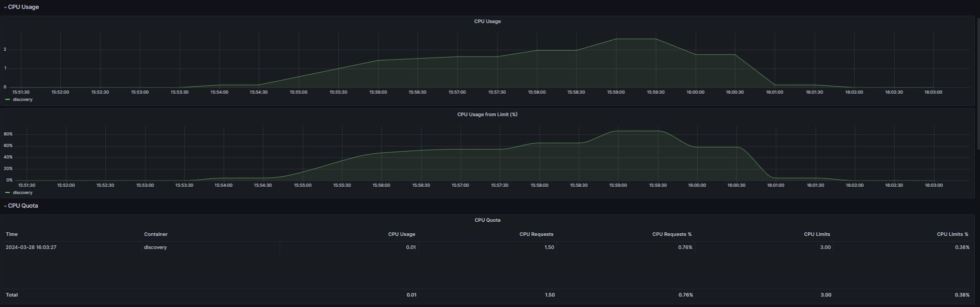980x307 pixels.
Task: Click the 80% y-axis label on Limit chart
Action: (8, 134)
